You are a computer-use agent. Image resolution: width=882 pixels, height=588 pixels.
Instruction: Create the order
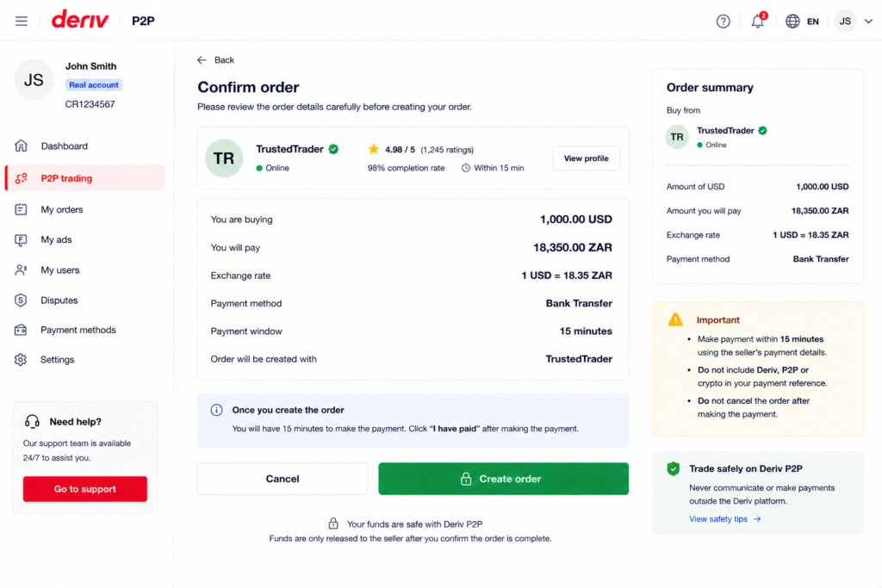(503, 479)
